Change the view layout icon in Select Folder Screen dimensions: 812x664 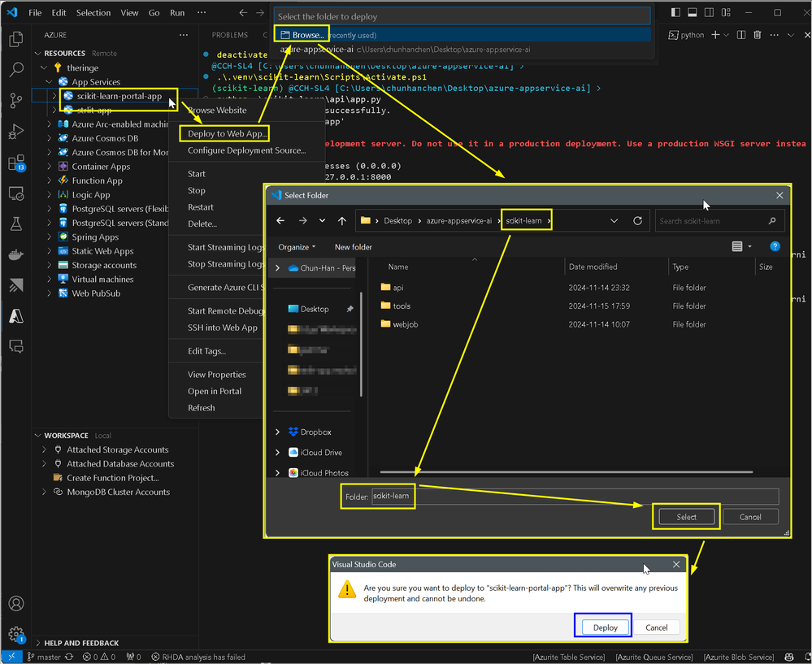tap(737, 246)
